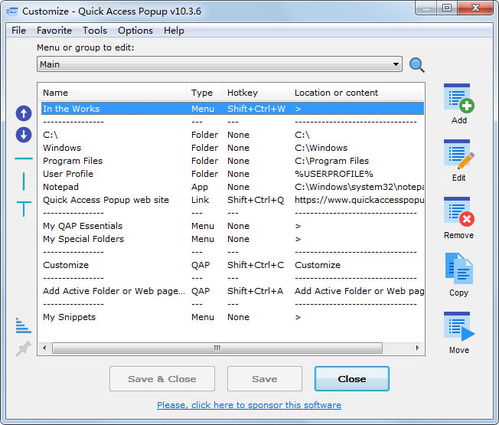
Task: Click the Save & Close button
Action: (162, 379)
